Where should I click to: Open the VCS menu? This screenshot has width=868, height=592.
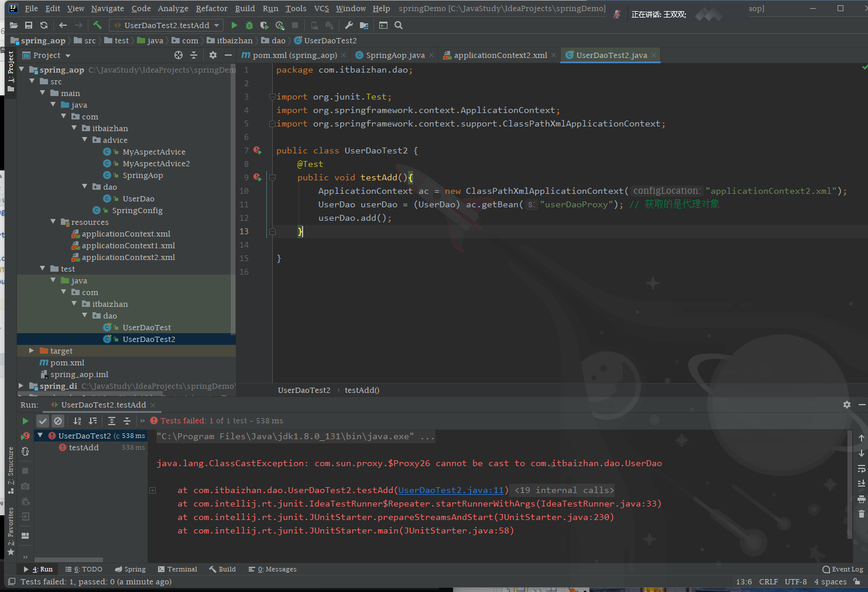click(x=321, y=8)
